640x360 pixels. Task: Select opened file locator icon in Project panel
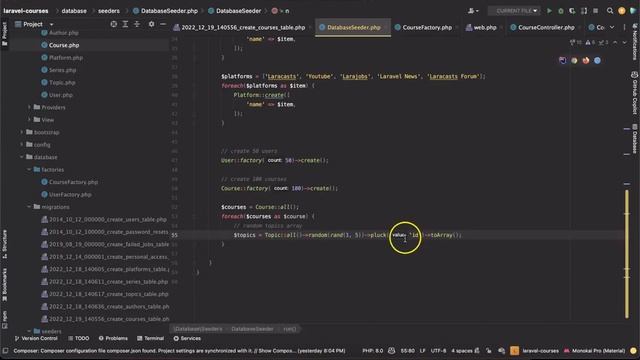(113, 24)
